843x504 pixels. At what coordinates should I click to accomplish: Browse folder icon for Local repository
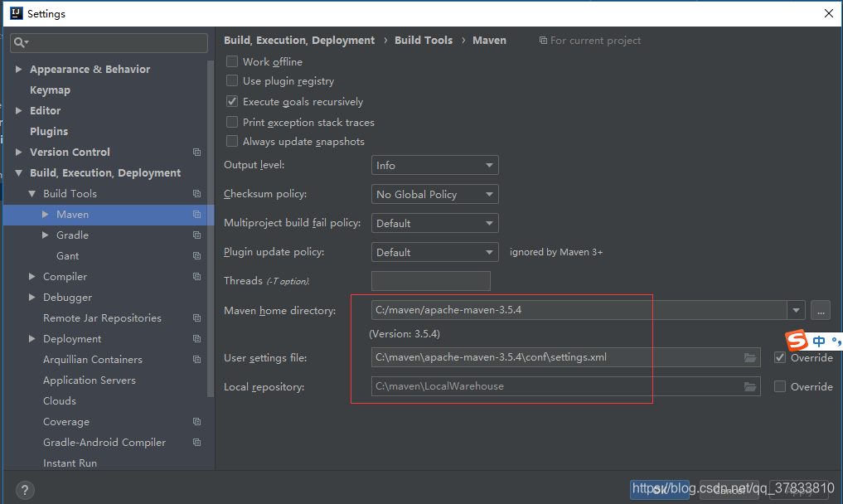click(750, 387)
